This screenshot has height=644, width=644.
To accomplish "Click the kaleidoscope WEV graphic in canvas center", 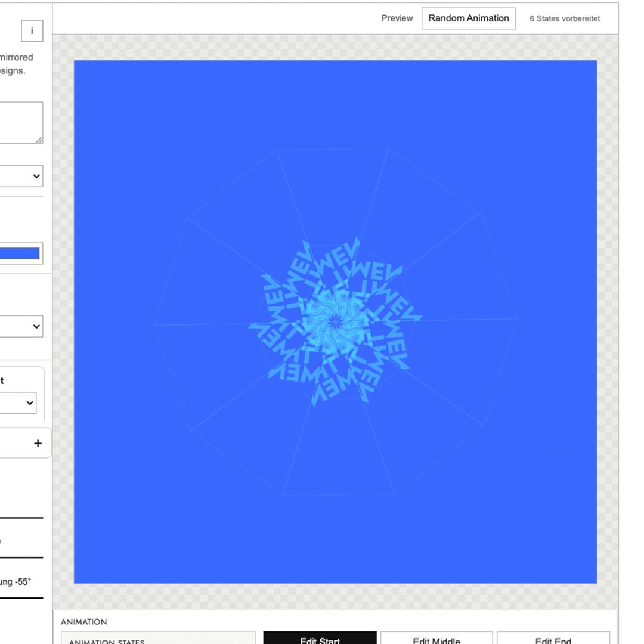I will coord(335,321).
